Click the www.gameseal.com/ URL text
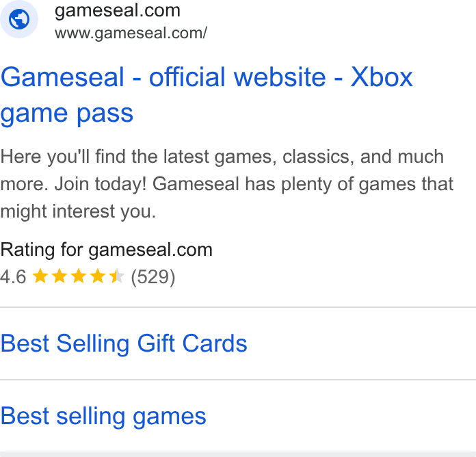 [x=131, y=33]
